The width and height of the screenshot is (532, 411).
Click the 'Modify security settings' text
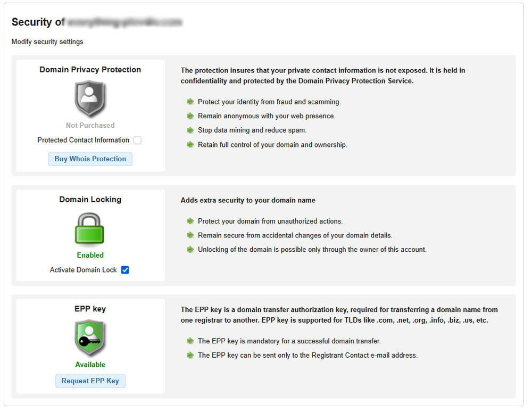pyautogui.click(x=47, y=42)
